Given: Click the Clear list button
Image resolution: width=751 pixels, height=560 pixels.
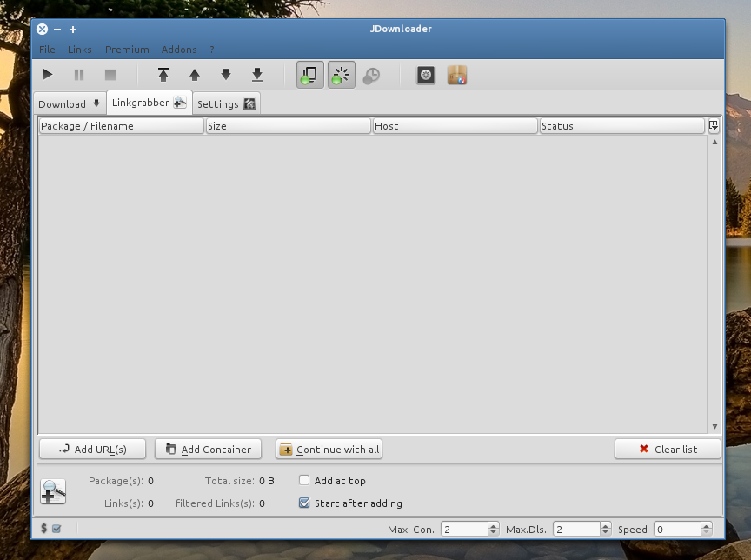Looking at the screenshot, I should [x=668, y=449].
